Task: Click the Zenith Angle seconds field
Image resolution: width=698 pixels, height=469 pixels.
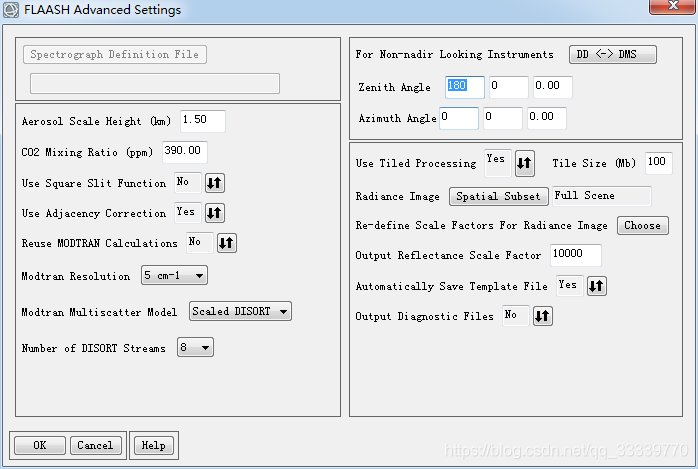Action: pyautogui.click(x=553, y=87)
